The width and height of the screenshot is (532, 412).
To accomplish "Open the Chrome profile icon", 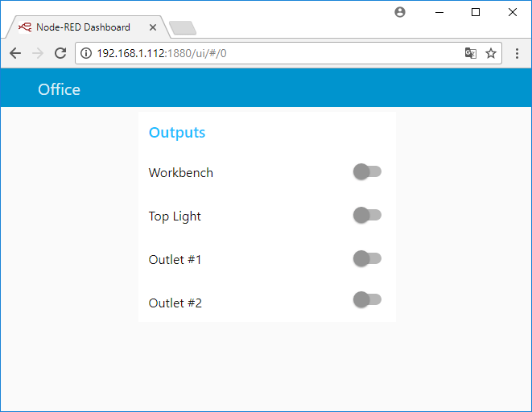I will pos(400,12).
